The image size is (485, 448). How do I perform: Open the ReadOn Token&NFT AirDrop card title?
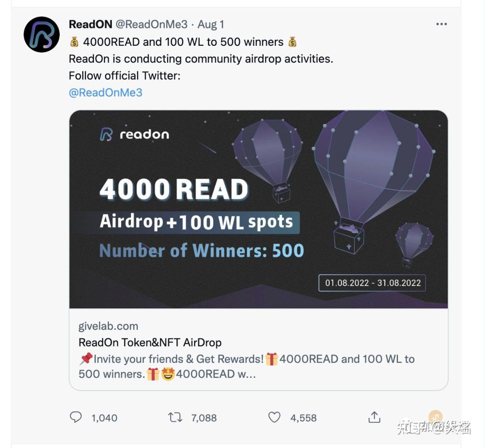150,343
